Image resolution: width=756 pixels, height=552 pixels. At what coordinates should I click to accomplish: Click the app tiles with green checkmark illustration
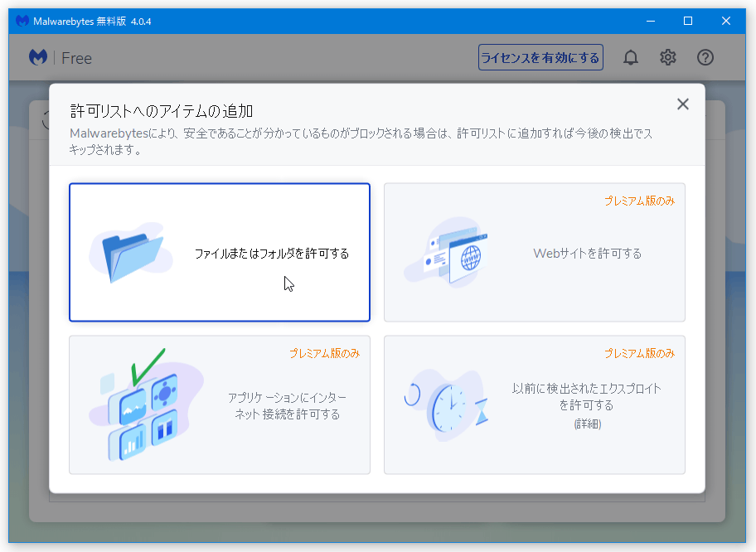pyautogui.click(x=144, y=405)
